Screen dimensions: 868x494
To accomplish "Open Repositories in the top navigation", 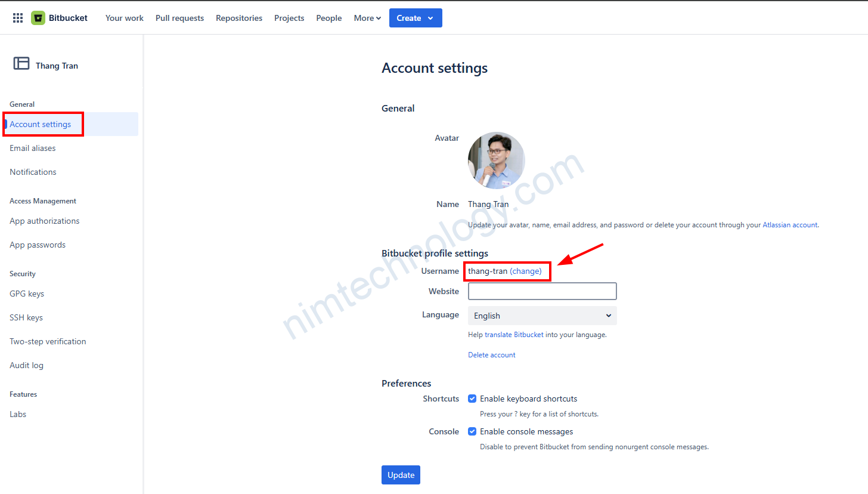I will pos(239,18).
